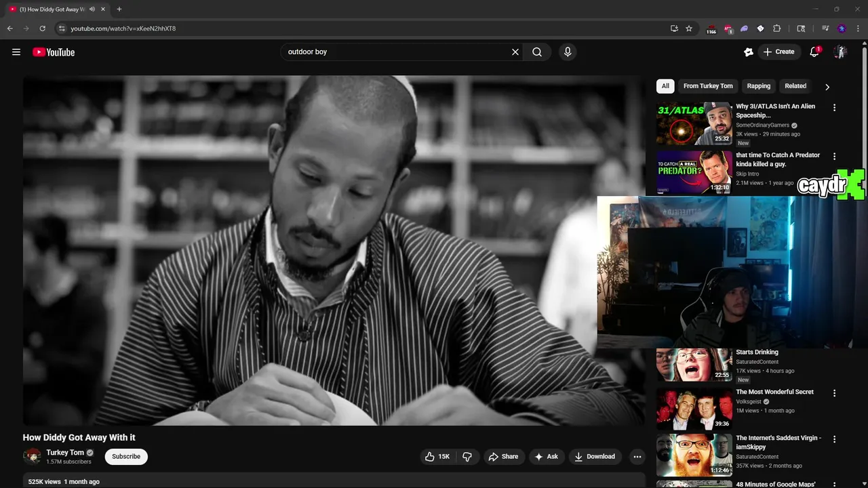Screen dimensions: 868x488
Task: Open the purple ghost extension icon
Action: [744, 28]
